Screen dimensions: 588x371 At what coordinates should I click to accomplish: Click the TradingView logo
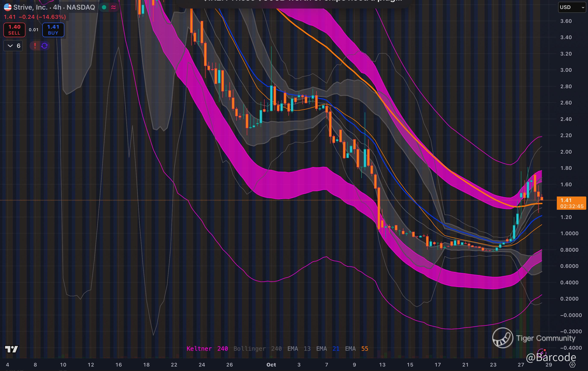tap(12, 349)
